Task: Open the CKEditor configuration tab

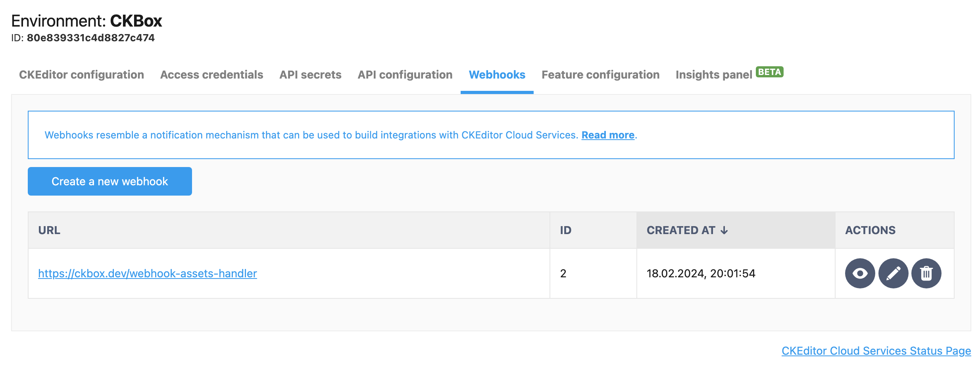Action: 81,75
